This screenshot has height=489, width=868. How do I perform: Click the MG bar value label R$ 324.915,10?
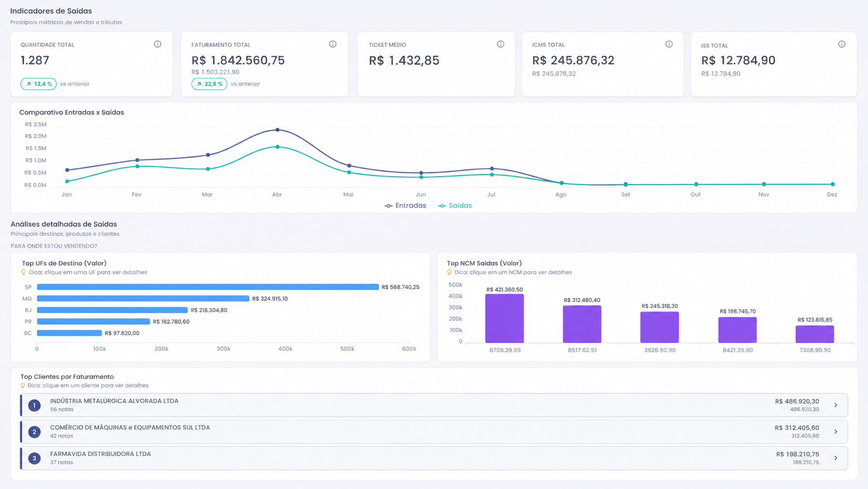pos(270,298)
